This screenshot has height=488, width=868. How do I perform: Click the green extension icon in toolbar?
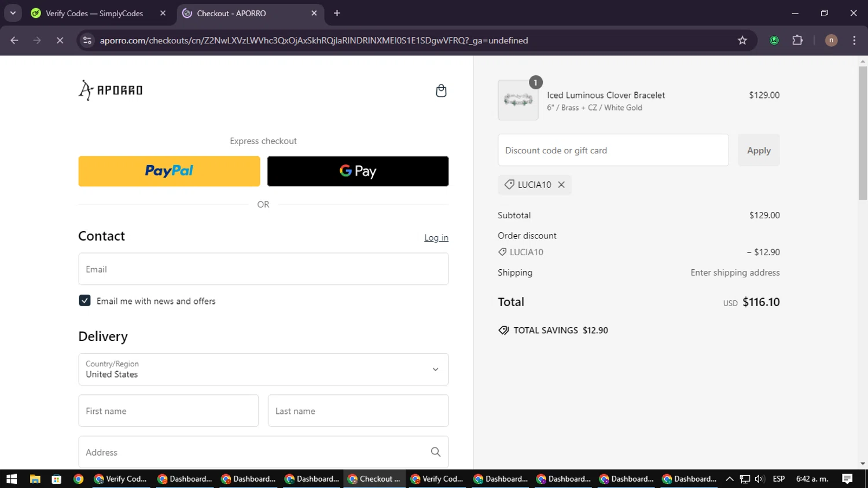pos(774,41)
